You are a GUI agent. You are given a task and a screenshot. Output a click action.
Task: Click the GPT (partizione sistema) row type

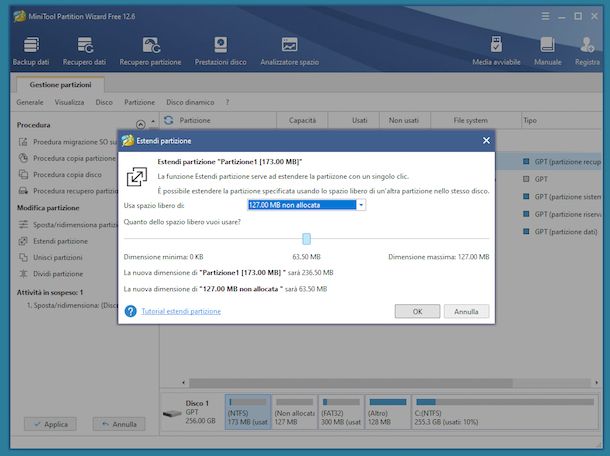563,196
